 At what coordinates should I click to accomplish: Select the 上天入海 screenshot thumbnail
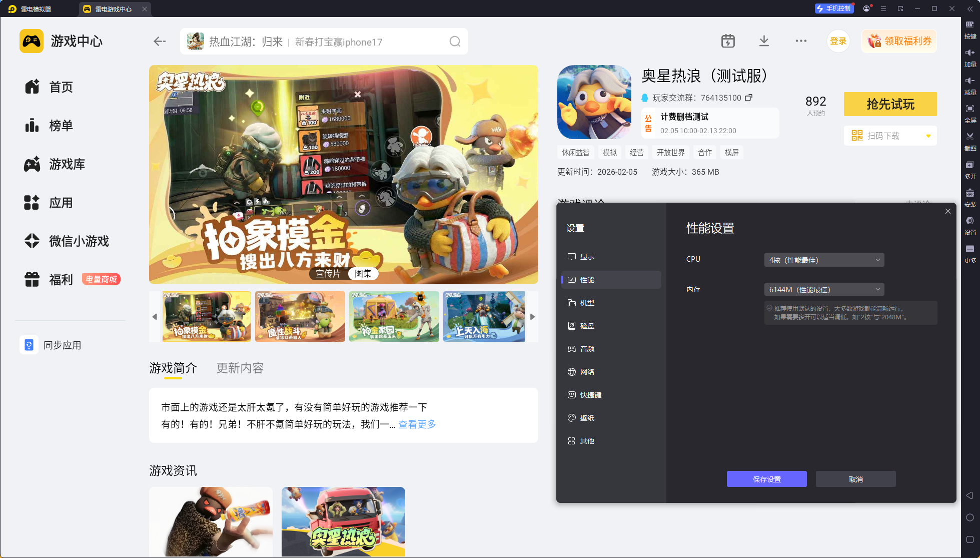coord(484,317)
